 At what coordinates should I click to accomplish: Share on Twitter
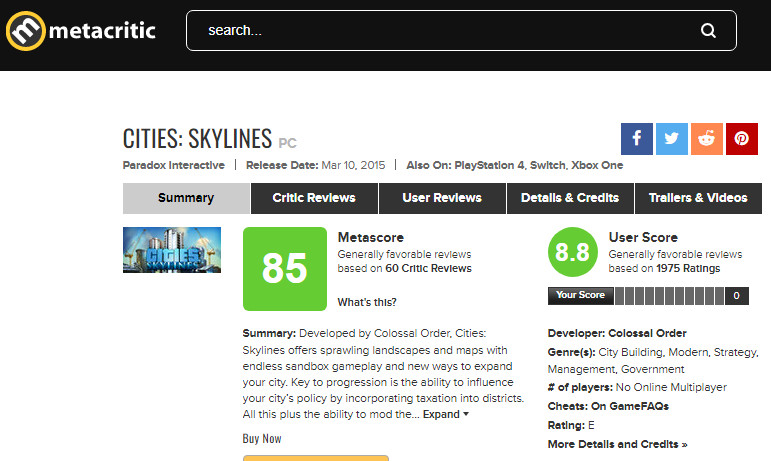click(x=672, y=139)
